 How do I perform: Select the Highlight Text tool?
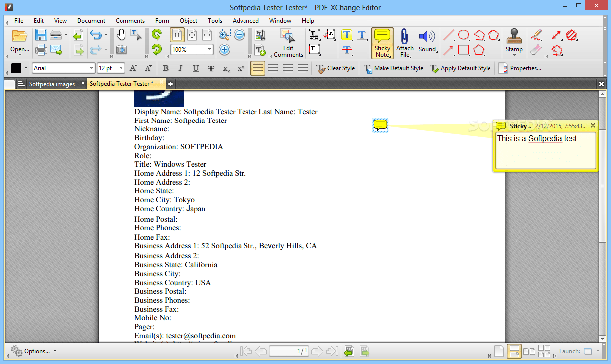pos(347,35)
